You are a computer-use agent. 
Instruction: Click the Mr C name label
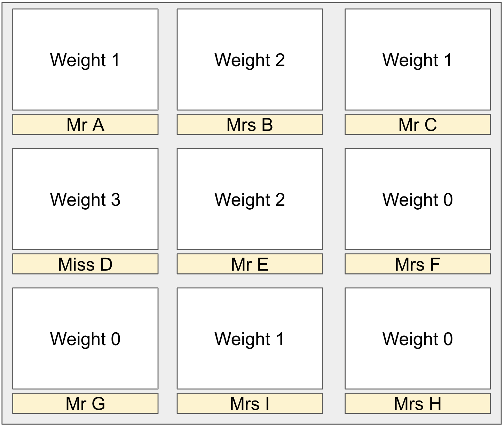tap(417, 124)
